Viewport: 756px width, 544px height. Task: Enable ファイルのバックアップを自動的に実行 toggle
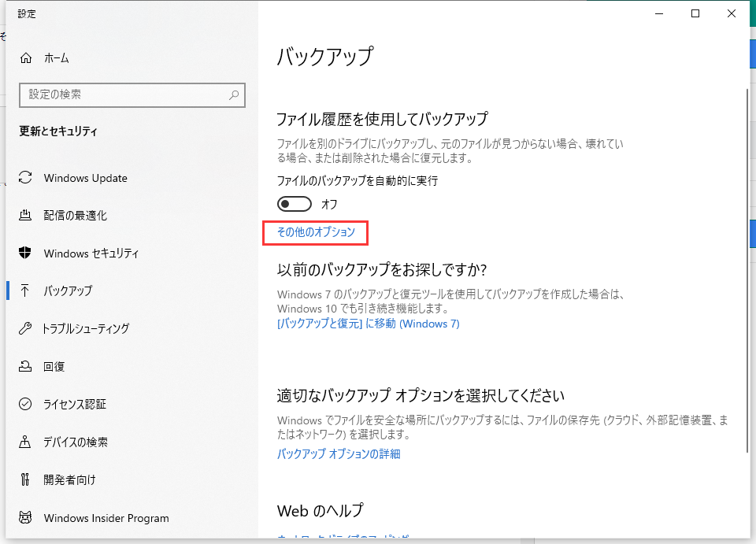pos(294,203)
